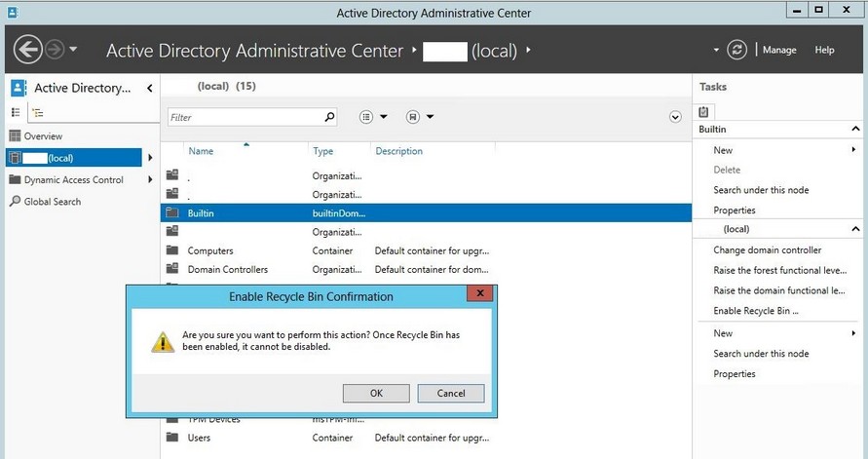Image resolution: width=868 pixels, height=459 pixels.
Task: Open the navigation history dropdown arrow
Action: pos(74,50)
